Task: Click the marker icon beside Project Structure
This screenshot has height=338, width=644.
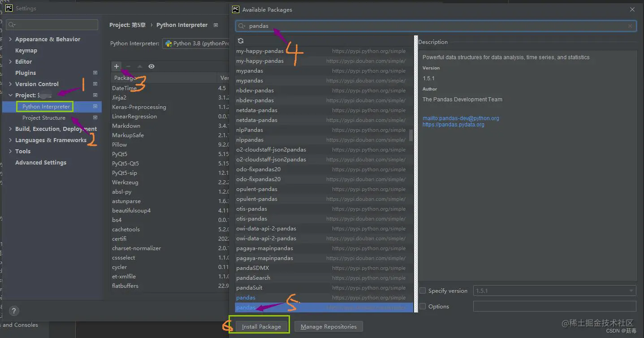Action: [95, 117]
